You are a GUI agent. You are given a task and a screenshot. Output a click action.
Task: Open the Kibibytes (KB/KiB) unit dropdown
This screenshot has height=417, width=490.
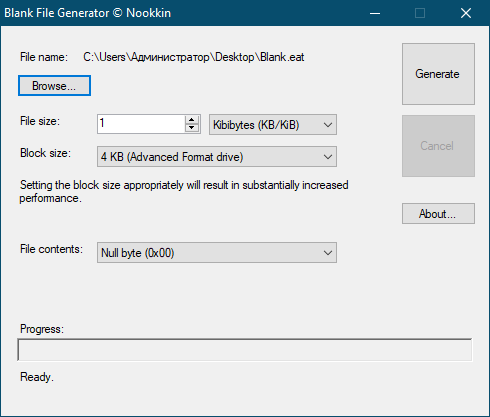click(273, 125)
